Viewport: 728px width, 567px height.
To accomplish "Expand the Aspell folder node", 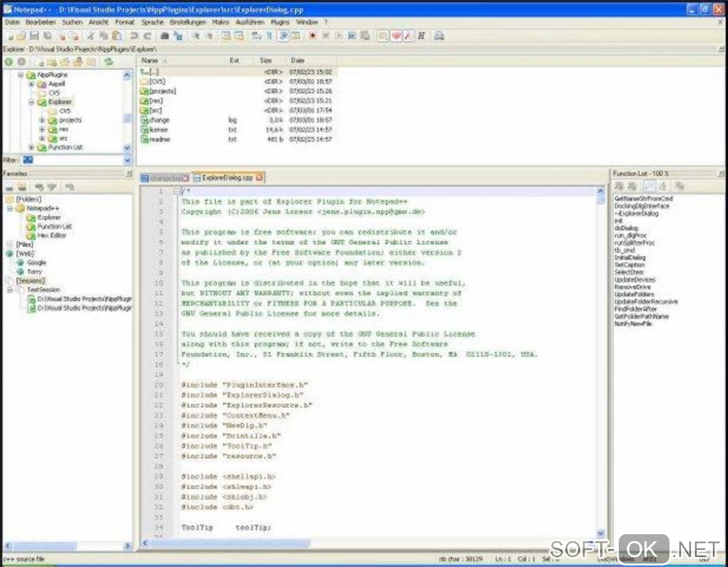I will 31,84.
